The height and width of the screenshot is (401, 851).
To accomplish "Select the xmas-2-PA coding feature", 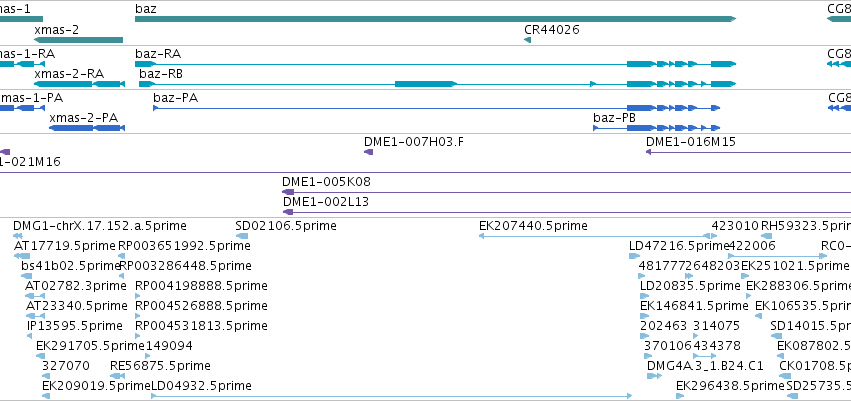I will point(87,128).
